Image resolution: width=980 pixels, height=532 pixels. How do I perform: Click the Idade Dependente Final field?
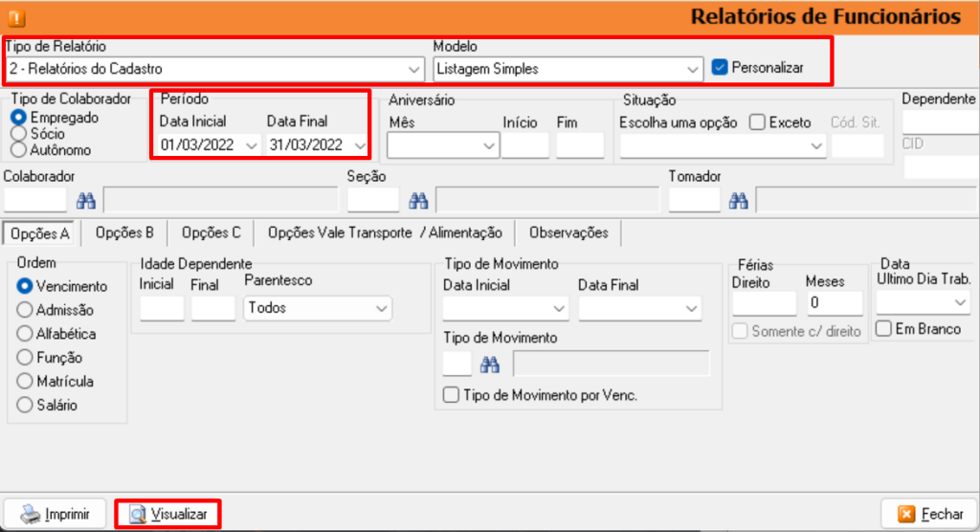(213, 308)
